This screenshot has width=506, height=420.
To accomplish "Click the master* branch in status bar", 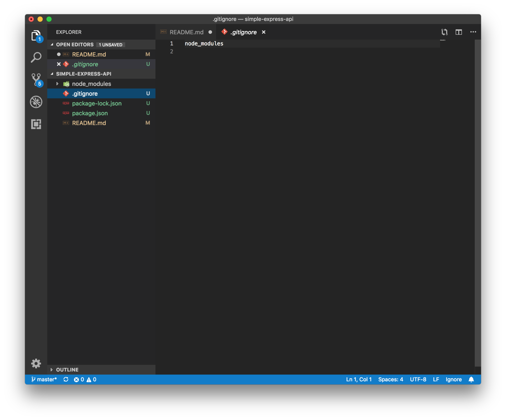I will pos(44,379).
